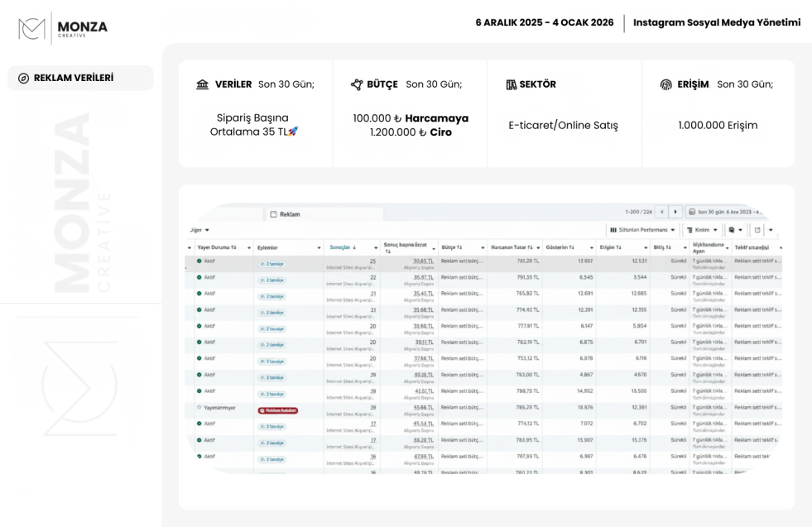The width and height of the screenshot is (812, 527).
Task: Sort by Harcanan Tutar column header
Action: click(x=512, y=247)
